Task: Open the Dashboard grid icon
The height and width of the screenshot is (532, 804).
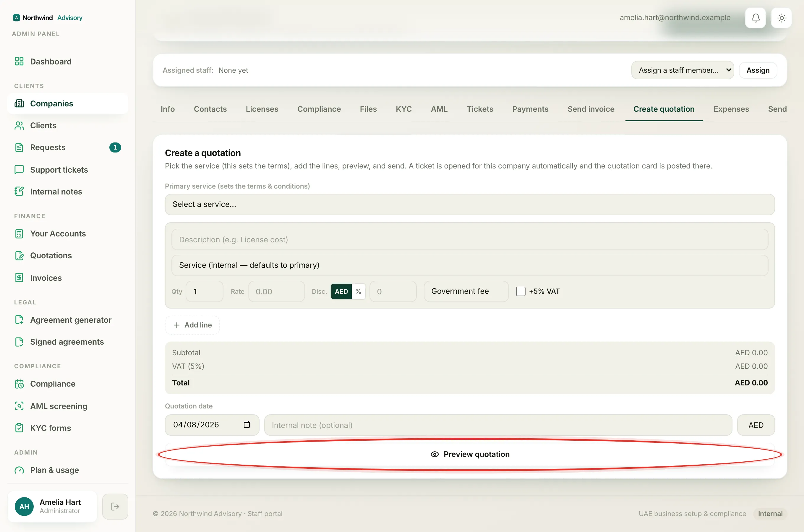Action: (19, 61)
